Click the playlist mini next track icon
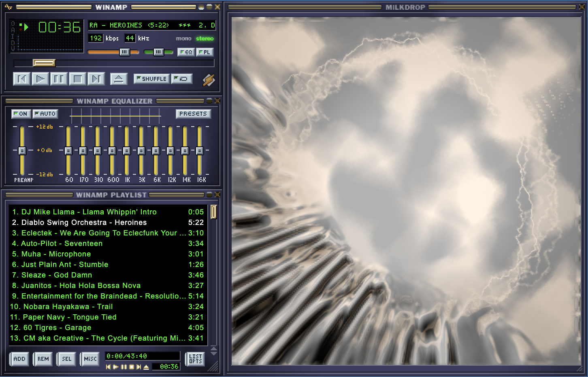The image size is (588, 377). 139,367
